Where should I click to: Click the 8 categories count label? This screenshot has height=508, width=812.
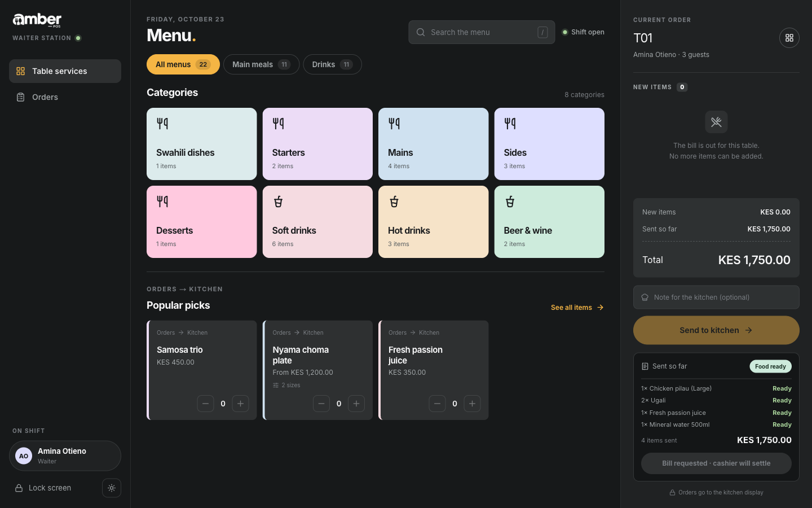(584, 95)
